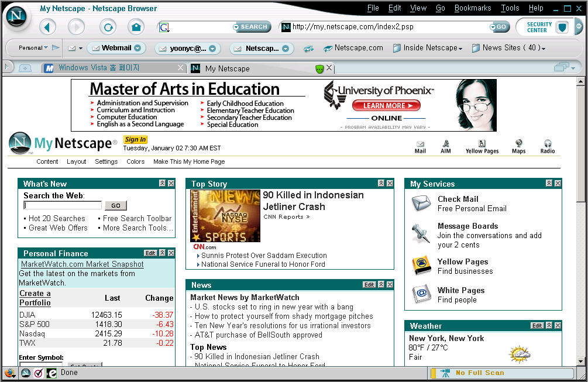Expand Inside Netscape bookmarks folder
This screenshot has width=588, height=382.
(428, 48)
